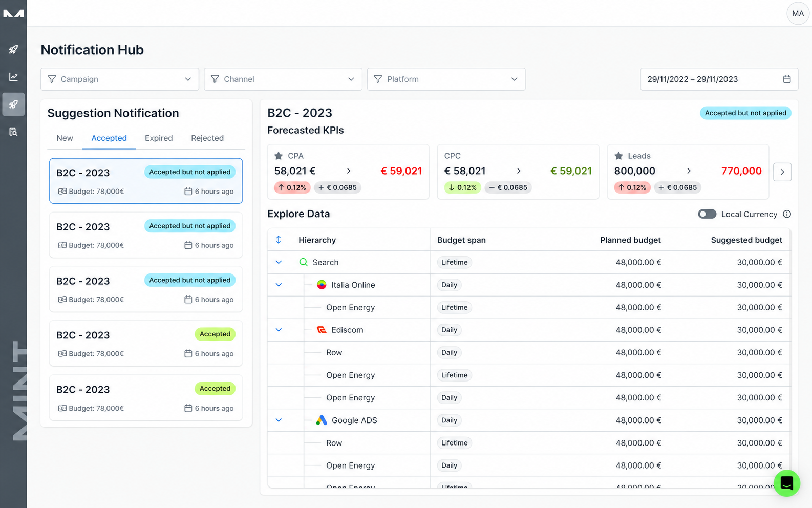Click the calendar icon in date range field

[787, 79]
